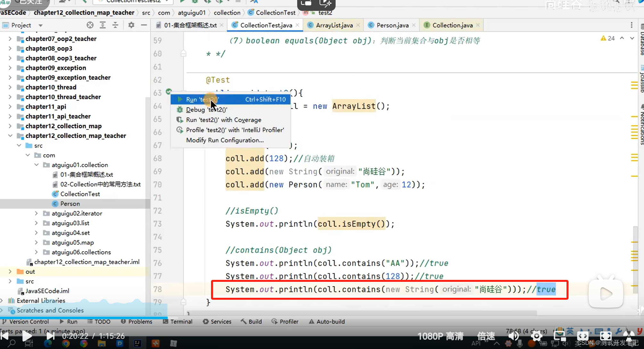This screenshot has width=644, height=349.
Task: Click the 倍速 playback speed control
Action: point(486,336)
